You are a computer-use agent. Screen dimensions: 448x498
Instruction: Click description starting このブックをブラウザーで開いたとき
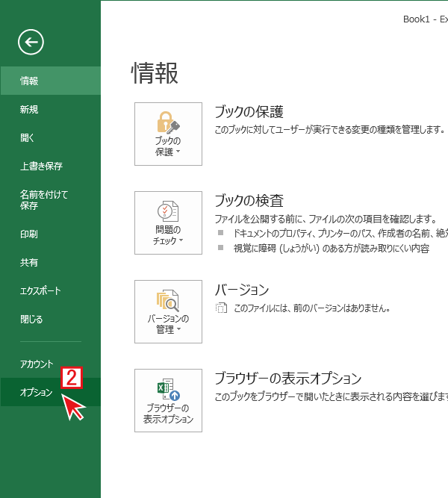click(332, 396)
